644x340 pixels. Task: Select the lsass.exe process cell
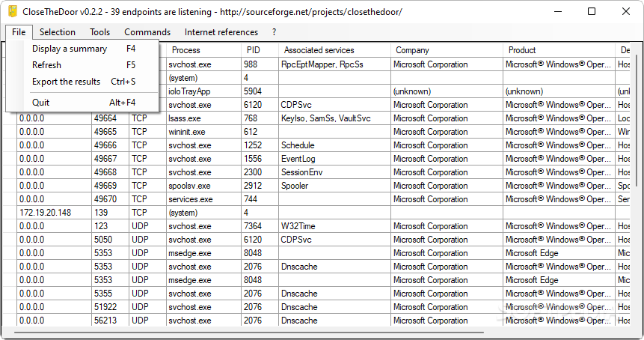tap(203, 118)
